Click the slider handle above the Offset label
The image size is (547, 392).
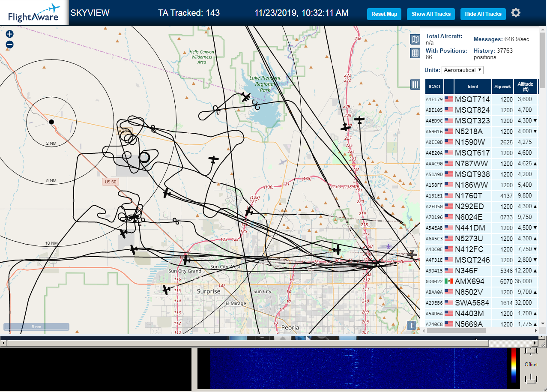531,351
